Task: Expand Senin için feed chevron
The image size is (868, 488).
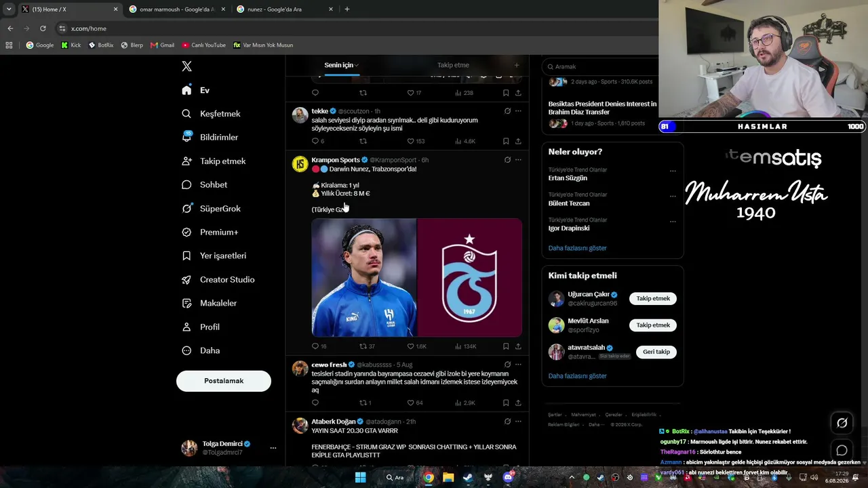Action: coord(357,66)
